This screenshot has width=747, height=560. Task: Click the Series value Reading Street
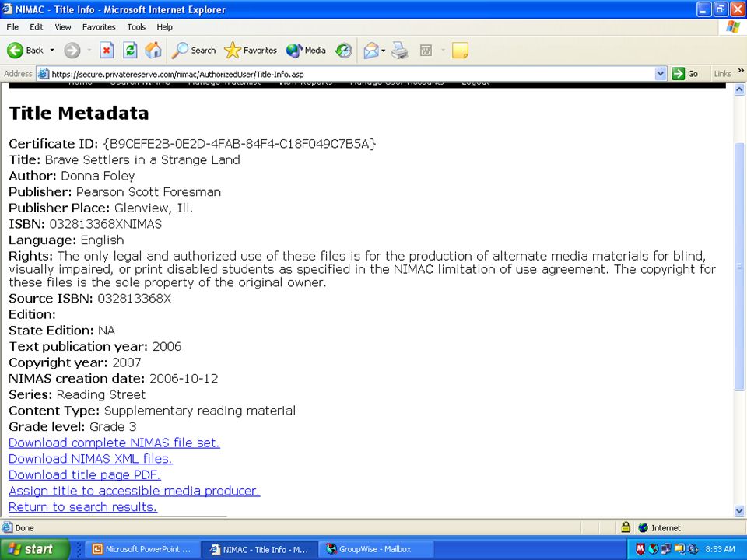(101, 395)
